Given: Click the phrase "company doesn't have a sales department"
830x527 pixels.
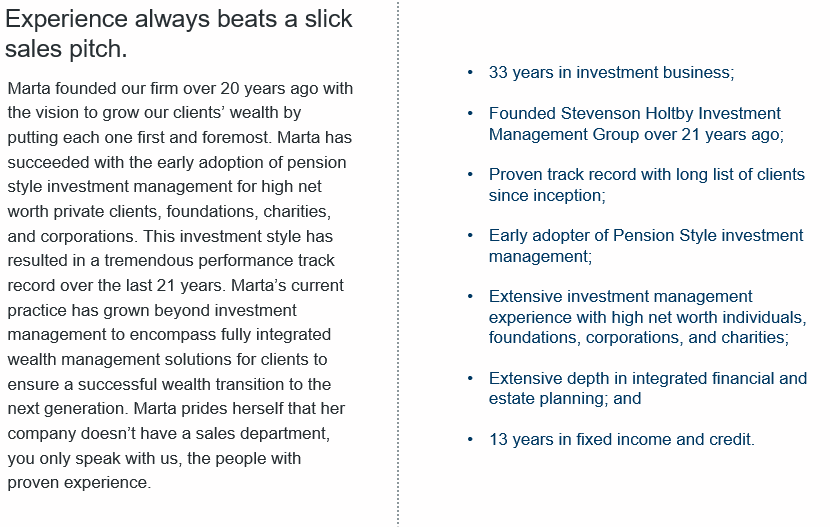Looking at the screenshot, I should [x=168, y=434].
